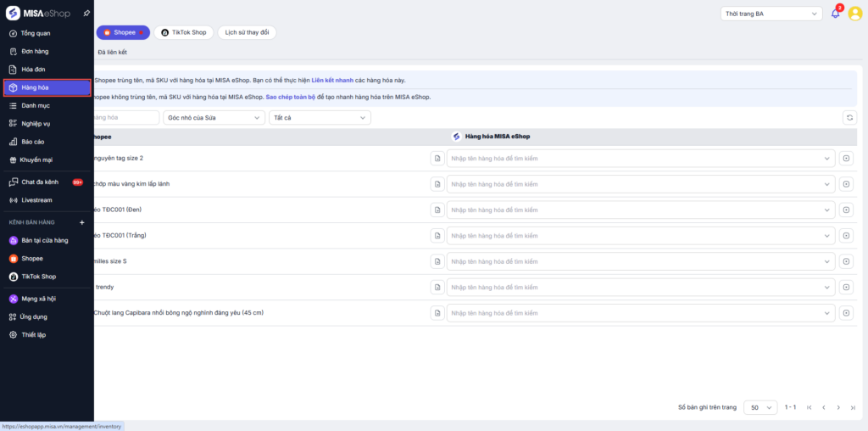Open Báo cáo in the sidebar
The width and height of the screenshot is (868, 431).
[x=33, y=142]
